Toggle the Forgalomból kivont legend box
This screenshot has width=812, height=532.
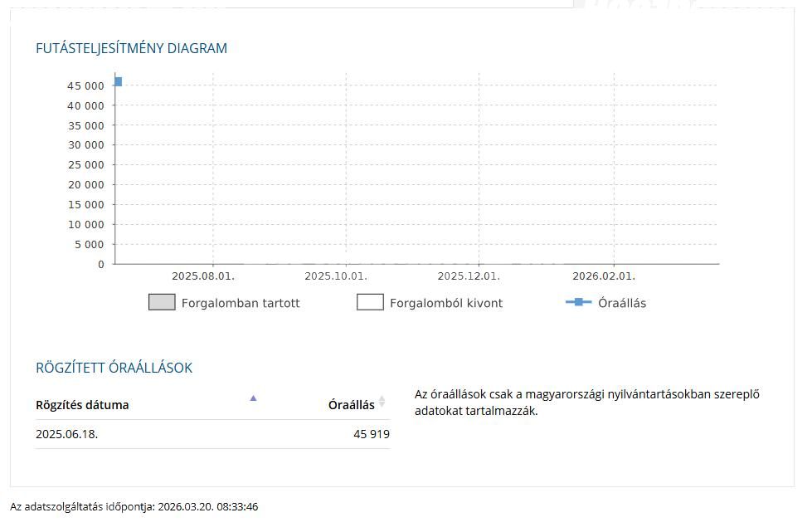click(x=370, y=303)
